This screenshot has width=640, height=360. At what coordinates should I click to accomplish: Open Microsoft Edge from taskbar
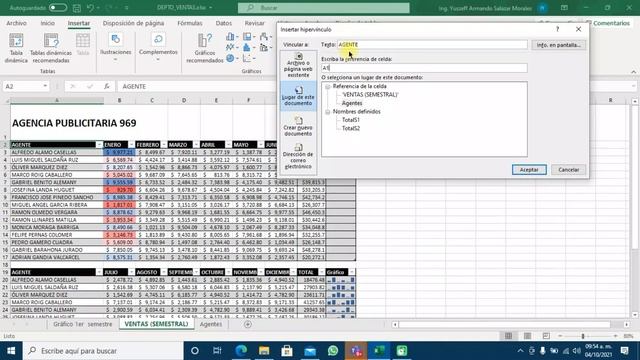[241, 351]
